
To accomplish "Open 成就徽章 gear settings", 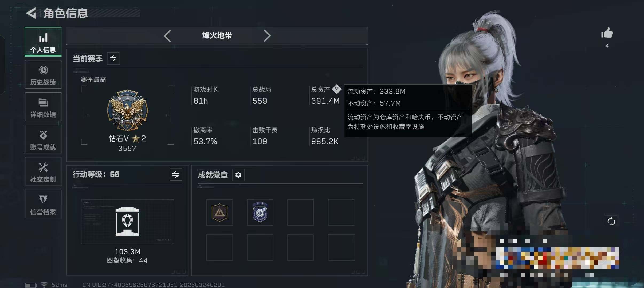I will point(238,175).
